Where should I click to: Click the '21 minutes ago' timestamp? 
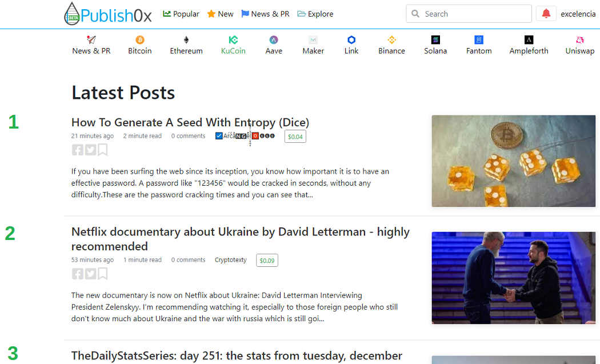[92, 136]
